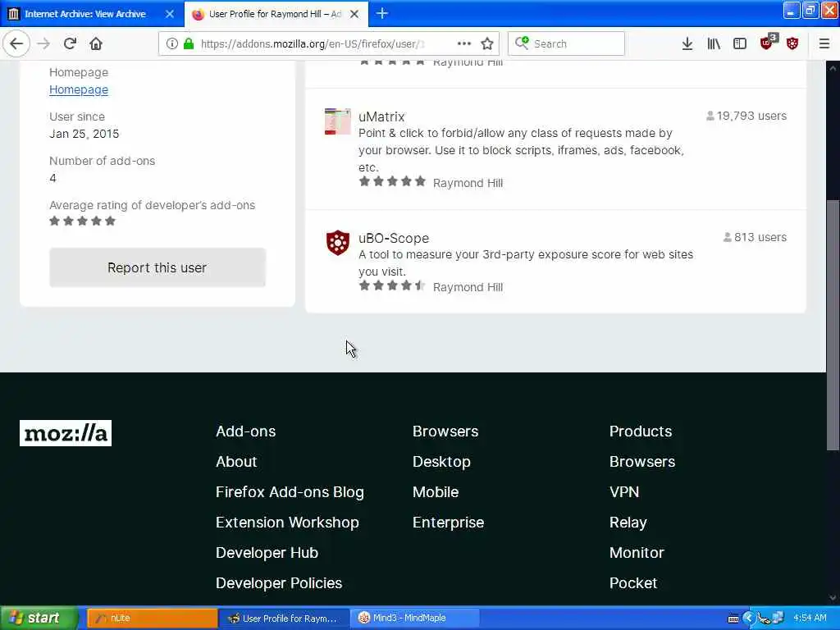Open the Windows Start menu

[38, 618]
